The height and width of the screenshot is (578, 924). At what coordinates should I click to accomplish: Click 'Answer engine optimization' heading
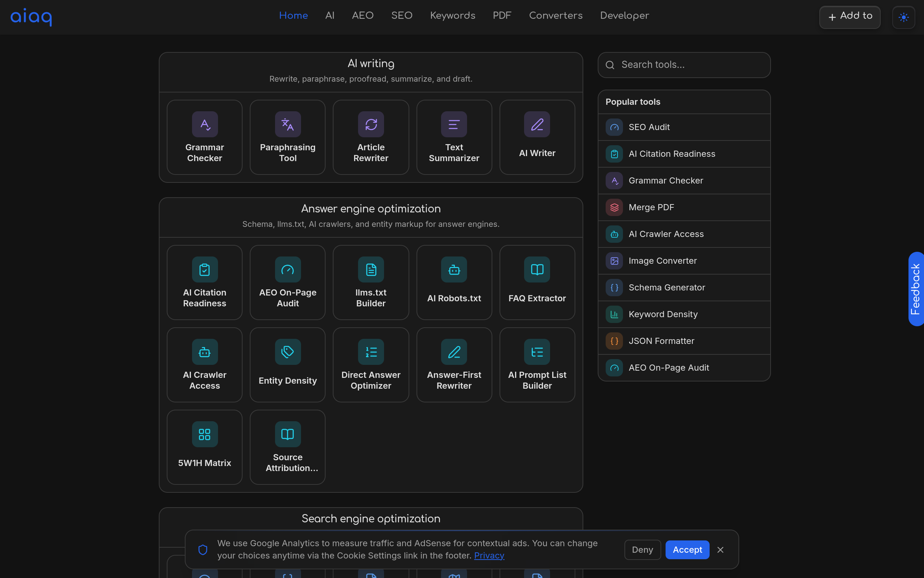point(371,209)
